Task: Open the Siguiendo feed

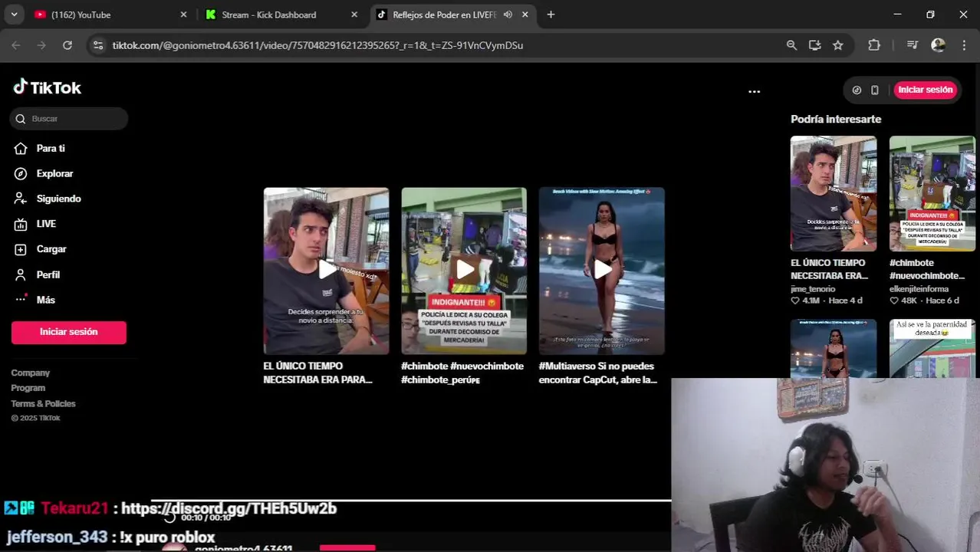Action: (x=58, y=199)
